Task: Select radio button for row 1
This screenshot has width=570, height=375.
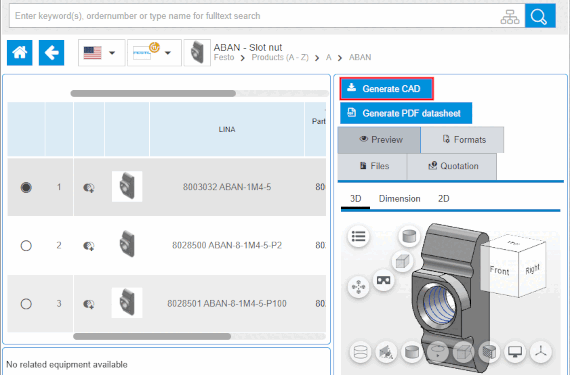Action: 26,188
